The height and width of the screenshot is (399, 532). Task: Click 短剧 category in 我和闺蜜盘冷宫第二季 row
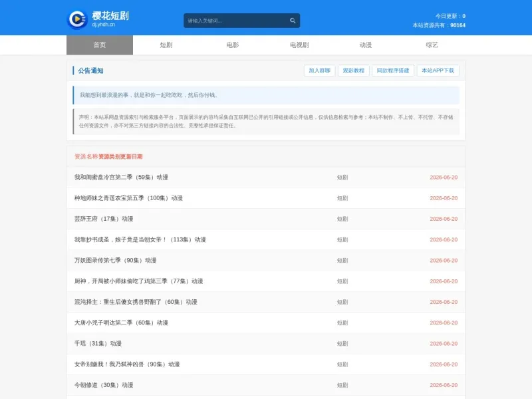coord(342,177)
